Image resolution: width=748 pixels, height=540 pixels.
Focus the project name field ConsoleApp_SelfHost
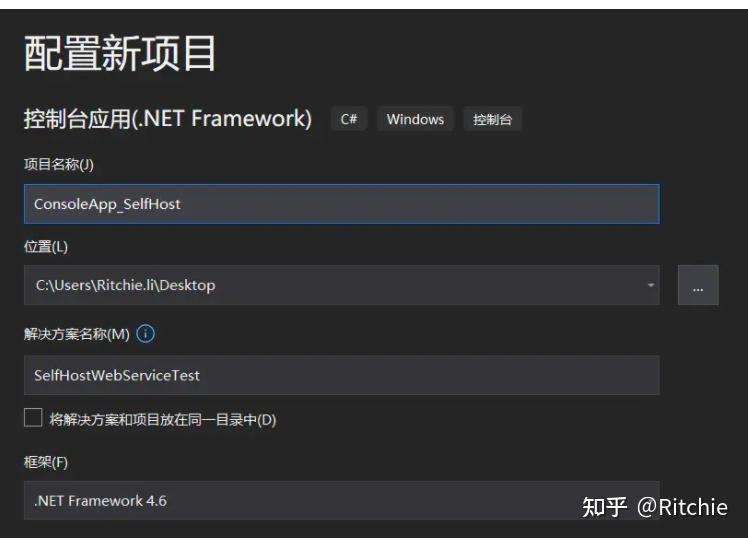342,204
